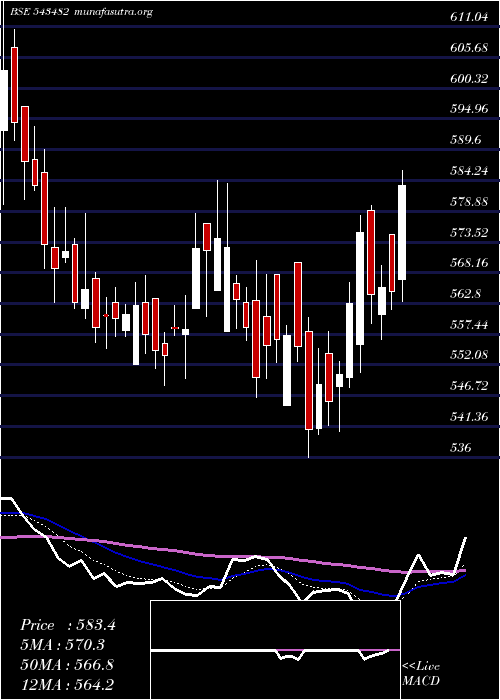Image resolution: width=500 pixels, height=700 pixels.
Task: Select the 573.52 price axis label
Action: pyautogui.click(x=469, y=233)
